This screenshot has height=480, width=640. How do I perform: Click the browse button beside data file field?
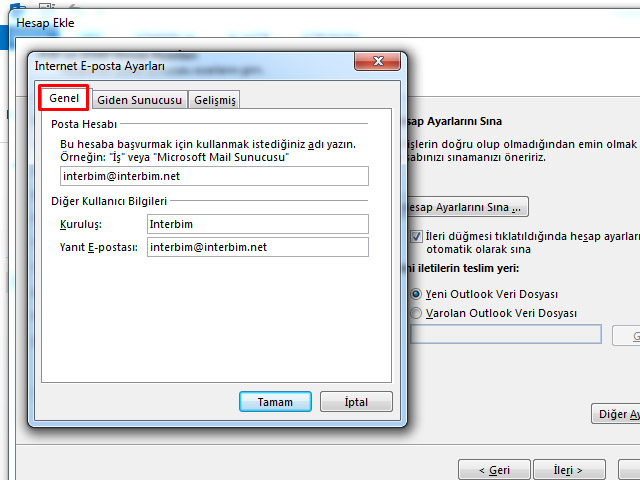tap(627, 335)
